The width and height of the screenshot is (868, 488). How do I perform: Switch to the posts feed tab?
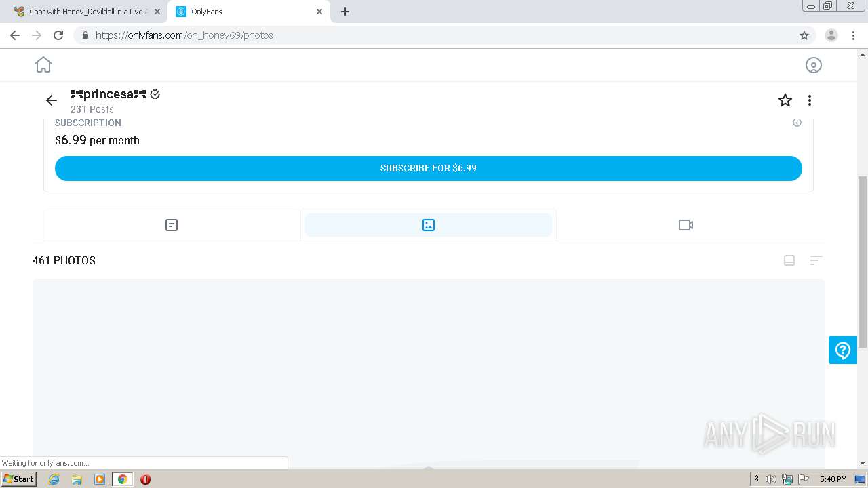[172, 225]
